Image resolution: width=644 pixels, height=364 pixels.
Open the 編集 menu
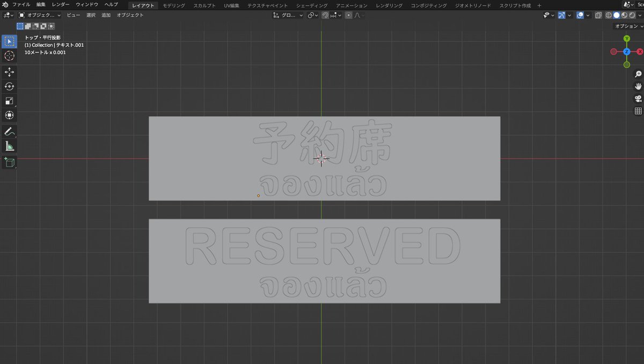41,4
